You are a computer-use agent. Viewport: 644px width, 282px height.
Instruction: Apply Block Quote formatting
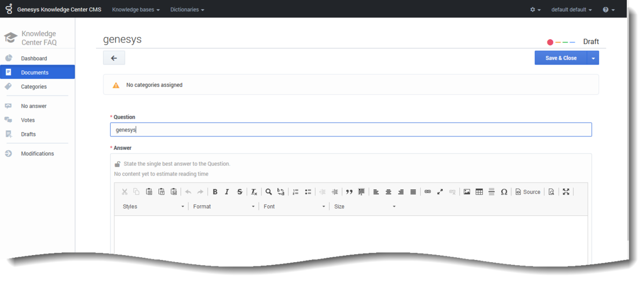coord(349,192)
